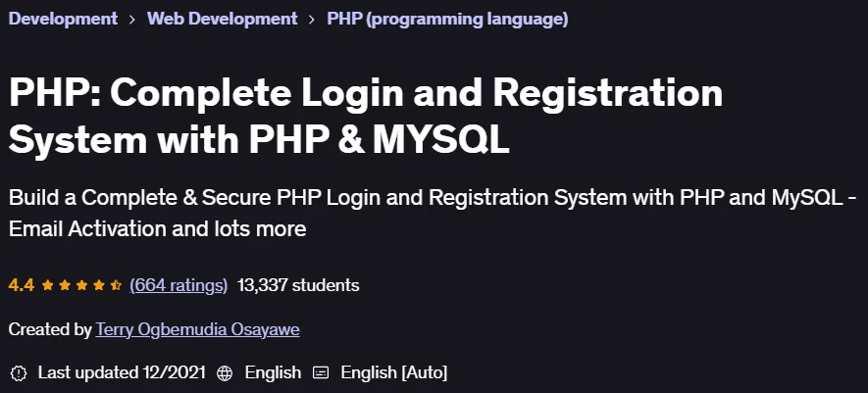Click the Created by label

click(x=50, y=330)
